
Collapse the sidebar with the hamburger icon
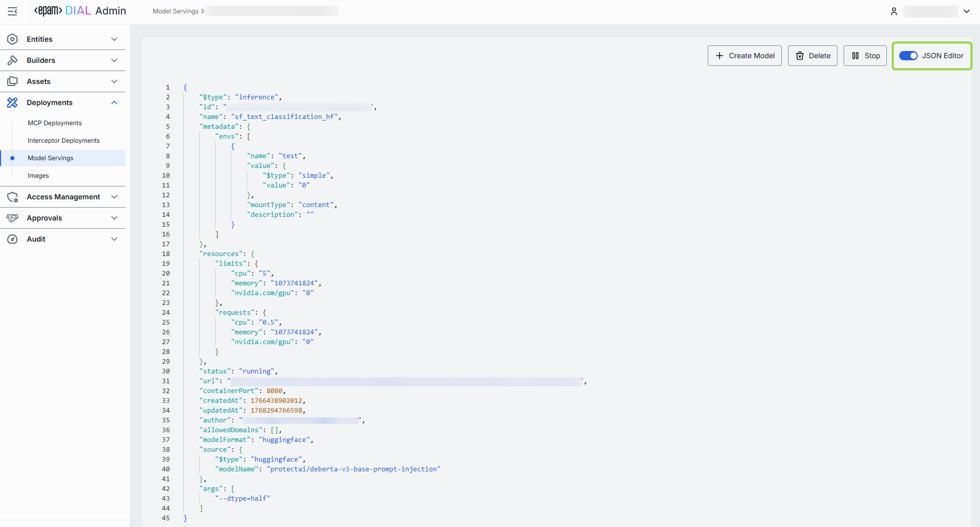(12, 11)
